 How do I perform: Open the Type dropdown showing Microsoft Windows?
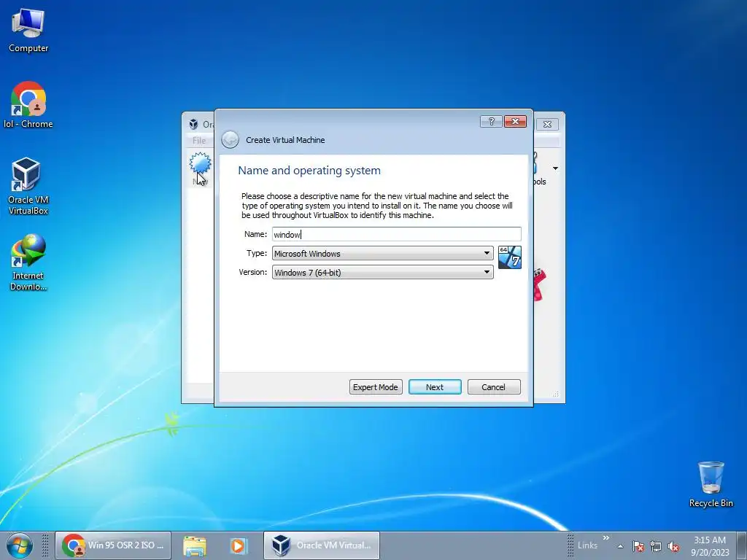point(382,253)
